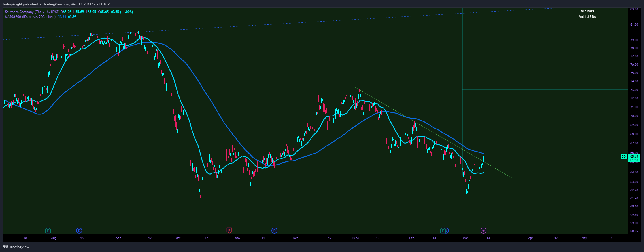The image size is (644, 252).
Task: Click the Sep label on time axis
Action: (x=119, y=238)
